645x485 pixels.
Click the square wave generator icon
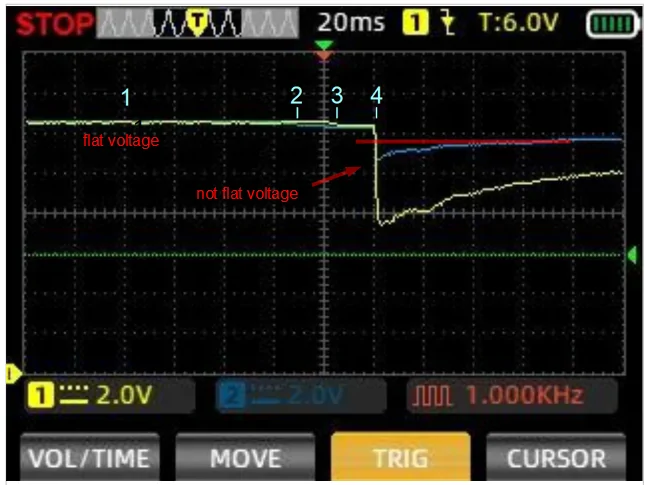pyautogui.click(x=432, y=396)
